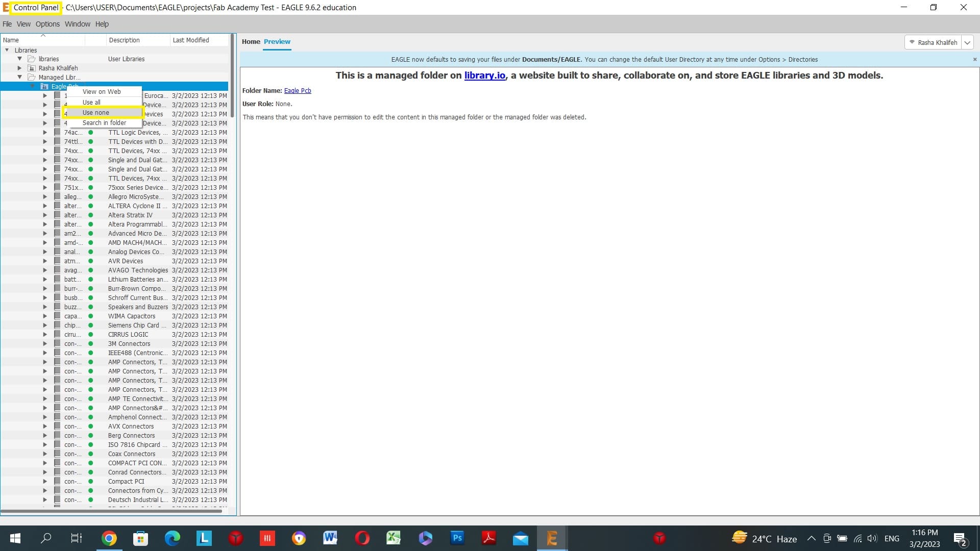Open the Options menu
The image size is (980, 551).
point(47,24)
